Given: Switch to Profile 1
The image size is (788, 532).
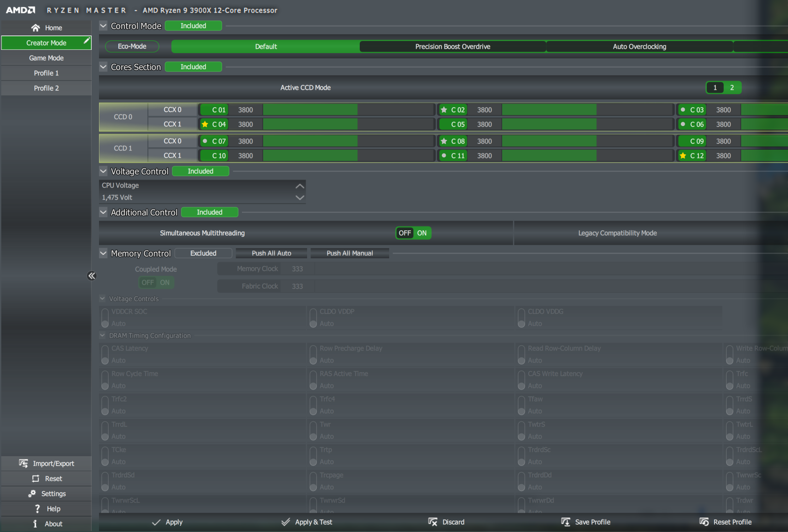Looking at the screenshot, I should click(46, 73).
